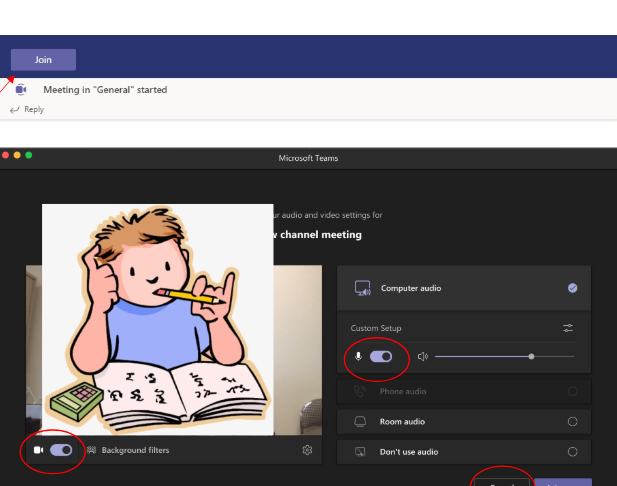Click the Don't use audio icon

[360, 452]
